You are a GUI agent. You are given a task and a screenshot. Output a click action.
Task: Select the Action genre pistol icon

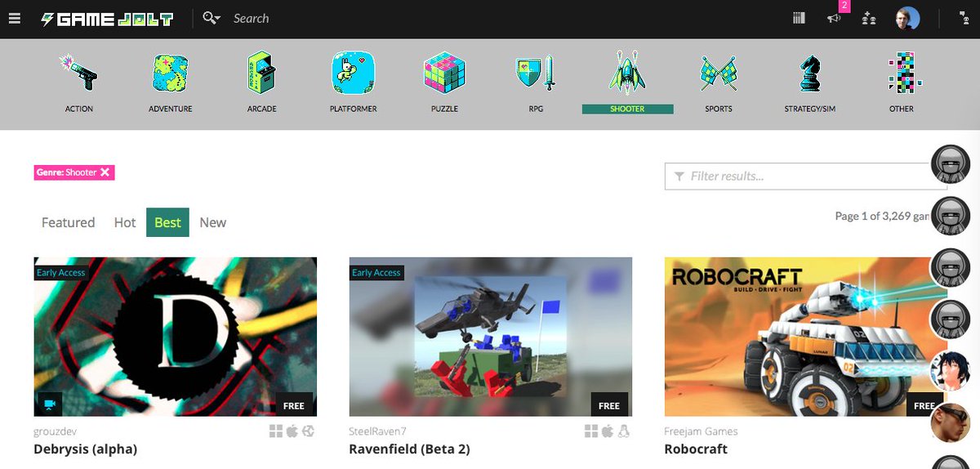pyautogui.click(x=79, y=73)
